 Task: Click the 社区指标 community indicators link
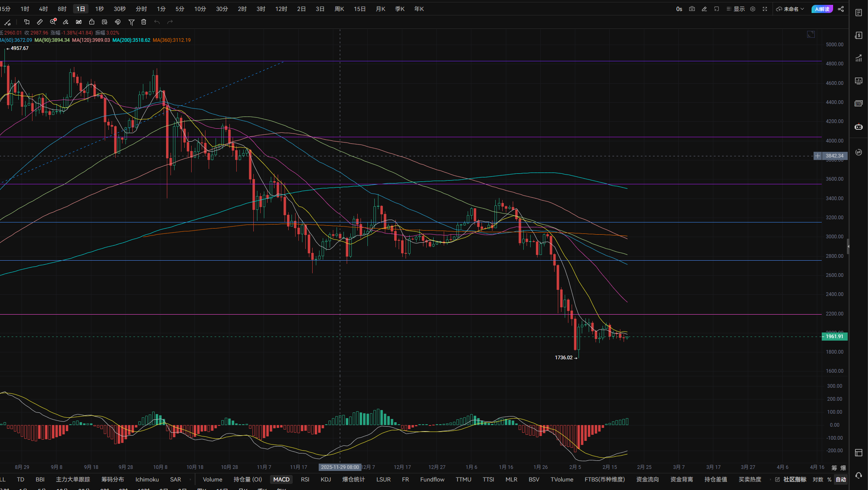(x=795, y=479)
